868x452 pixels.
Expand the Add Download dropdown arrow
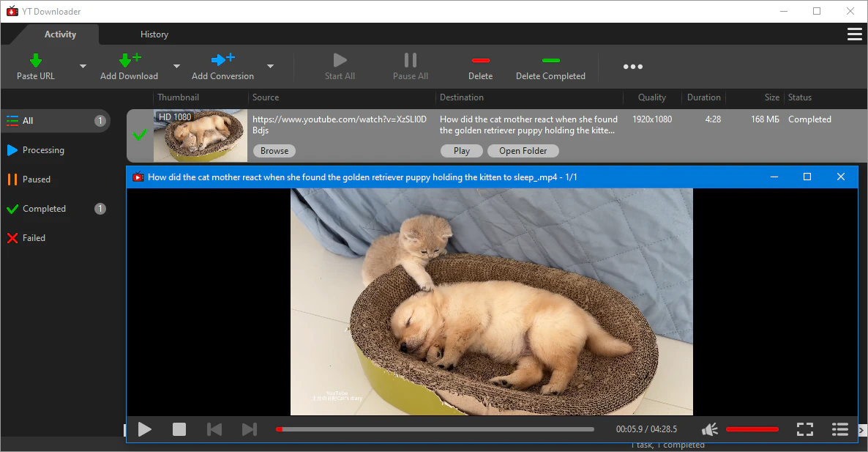(176, 67)
